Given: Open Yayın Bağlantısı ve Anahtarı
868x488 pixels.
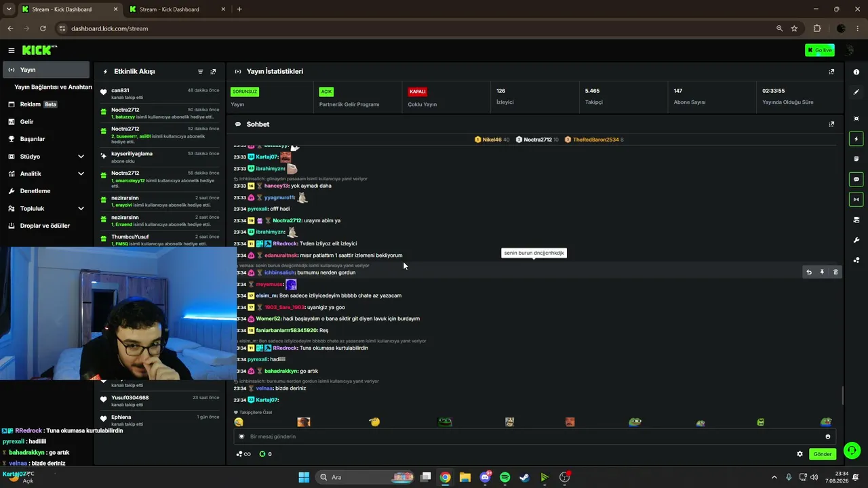Looking at the screenshot, I should click(x=54, y=87).
